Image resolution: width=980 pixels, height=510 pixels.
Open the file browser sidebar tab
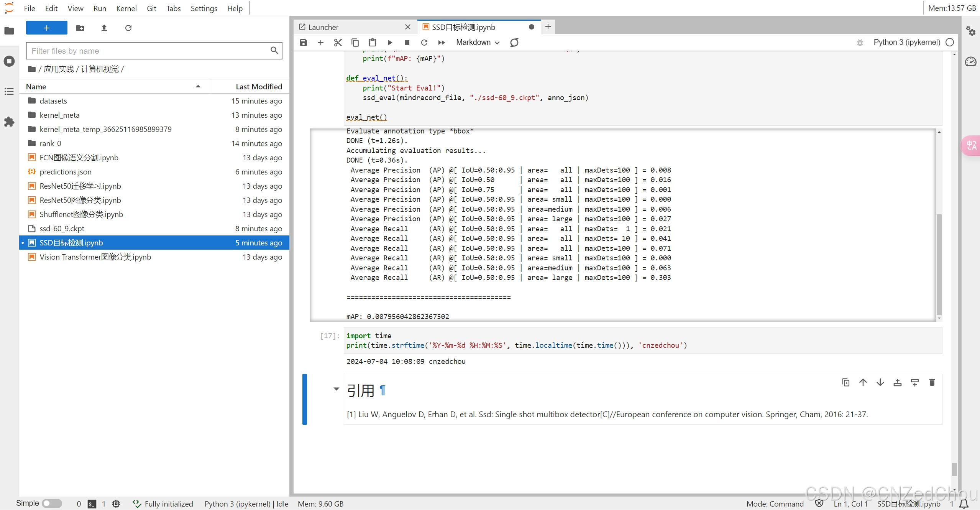pyautogui.click(x=9, y=31)
